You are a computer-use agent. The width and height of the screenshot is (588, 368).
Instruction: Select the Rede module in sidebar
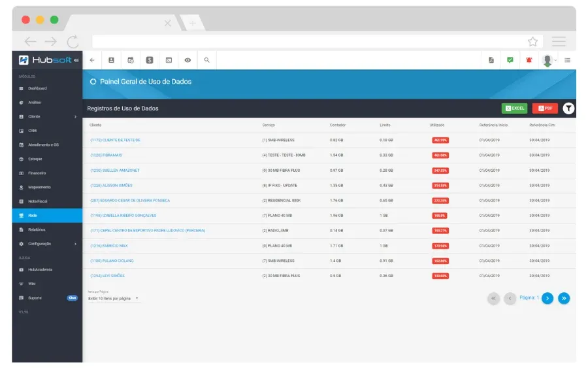tap(47, 216)
